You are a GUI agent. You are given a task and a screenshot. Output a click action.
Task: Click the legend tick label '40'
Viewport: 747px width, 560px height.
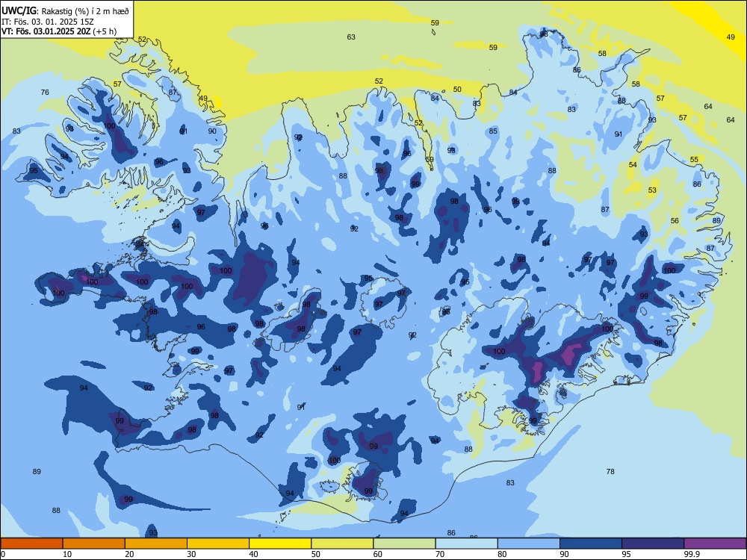point(253,554)
